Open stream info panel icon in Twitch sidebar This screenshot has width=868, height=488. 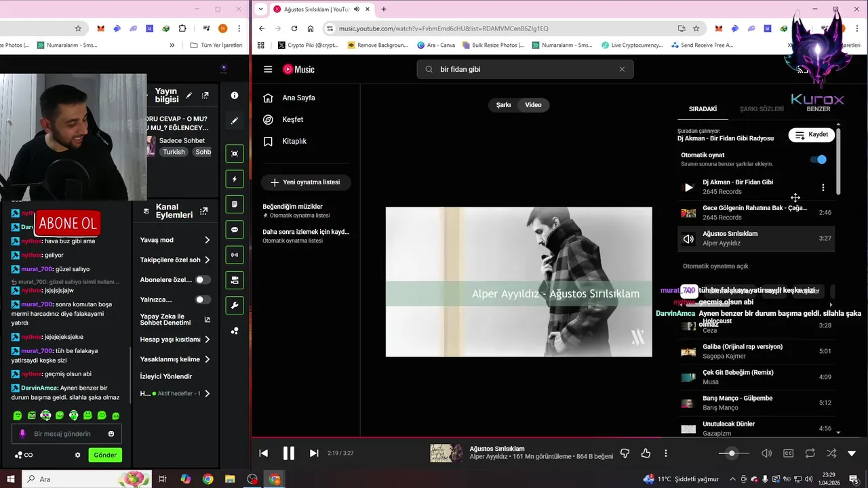click(x=235, y=96)
